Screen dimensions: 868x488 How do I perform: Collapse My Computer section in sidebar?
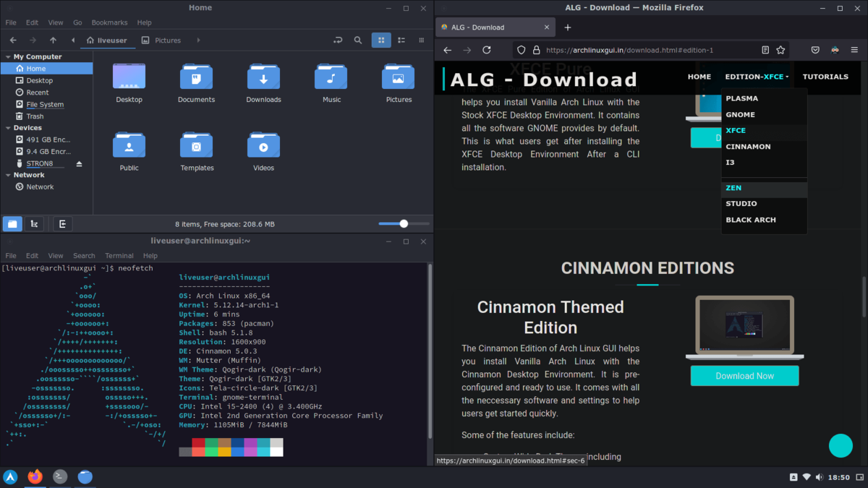(x=7, y=56)
